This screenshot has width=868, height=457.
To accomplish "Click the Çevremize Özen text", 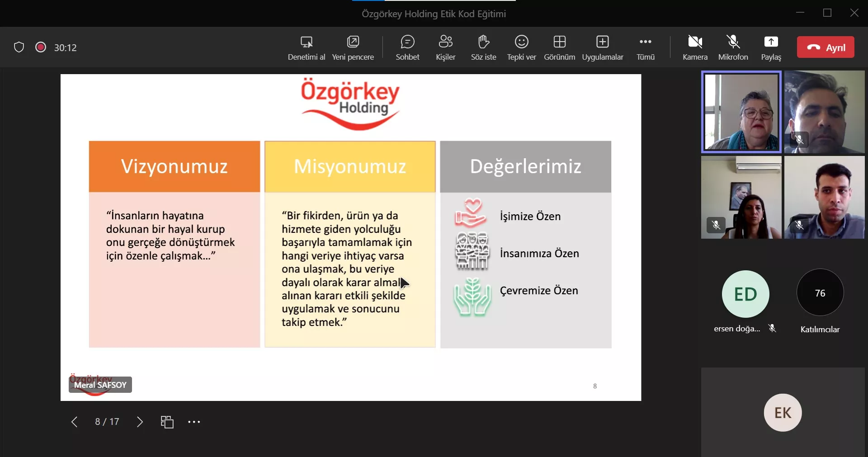I will (539, 291).
